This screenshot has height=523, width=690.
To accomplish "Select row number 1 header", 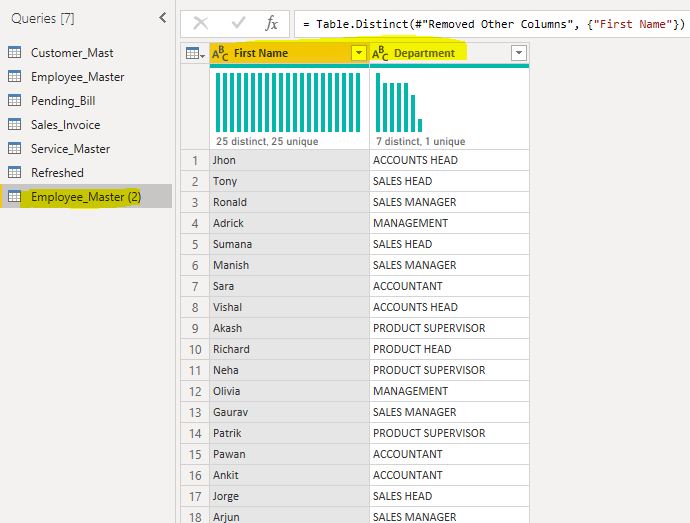I will click(x=195, y=160).
